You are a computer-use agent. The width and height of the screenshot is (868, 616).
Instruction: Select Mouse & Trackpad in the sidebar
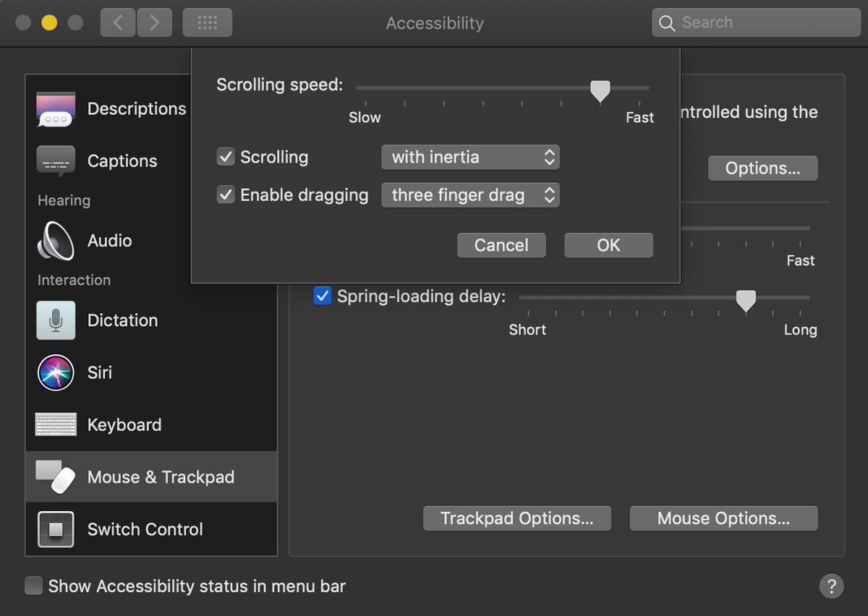tap(151, 477)
